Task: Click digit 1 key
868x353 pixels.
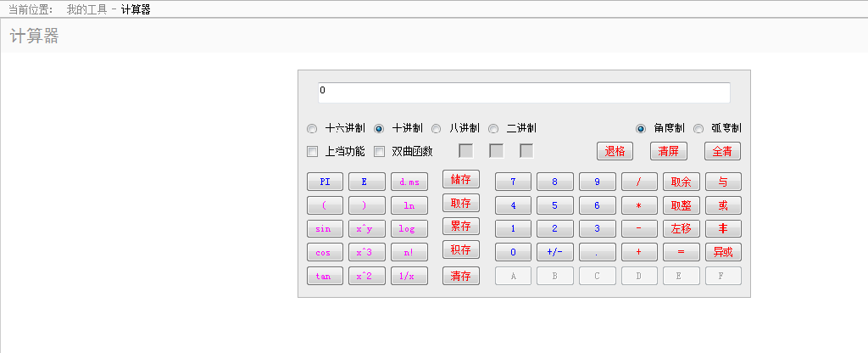Action: pos(513,229)
